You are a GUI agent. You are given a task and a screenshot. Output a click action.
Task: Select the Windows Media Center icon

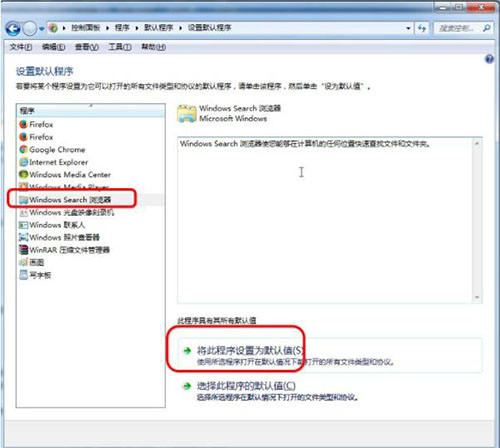click(23, 174)
